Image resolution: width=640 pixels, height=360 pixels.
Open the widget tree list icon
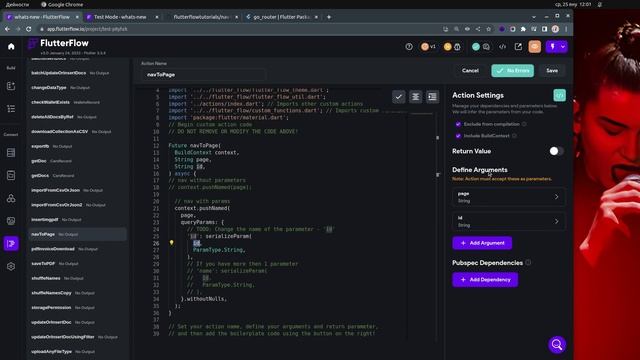coord(11,109)
